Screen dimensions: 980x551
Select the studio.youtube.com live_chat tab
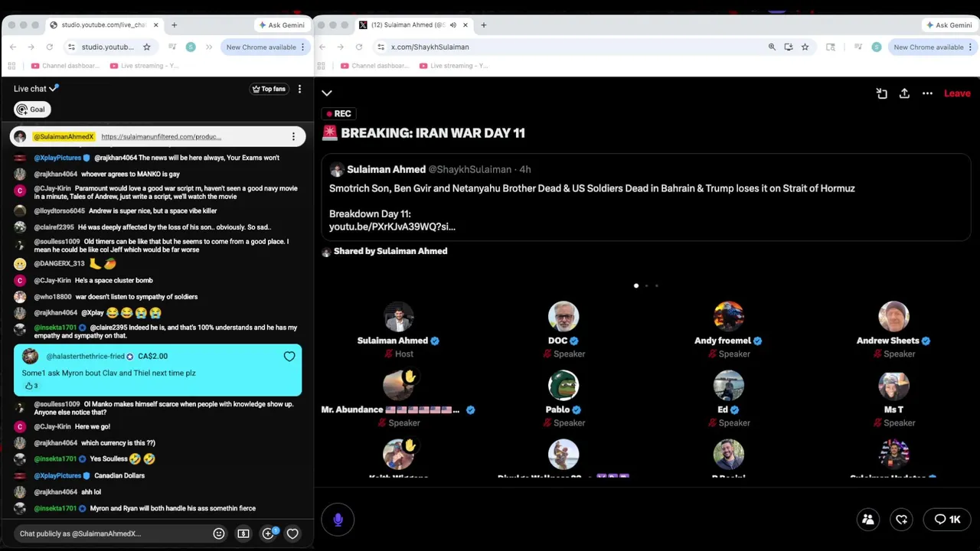click(104, 25)
